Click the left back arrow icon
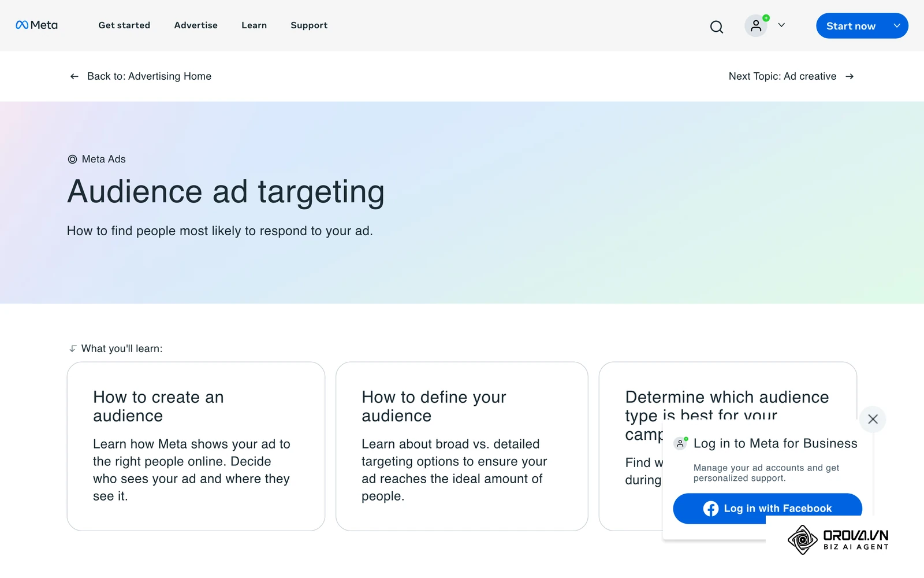The height and width of the screenshot is (578, 924). [x=74, y=76]
